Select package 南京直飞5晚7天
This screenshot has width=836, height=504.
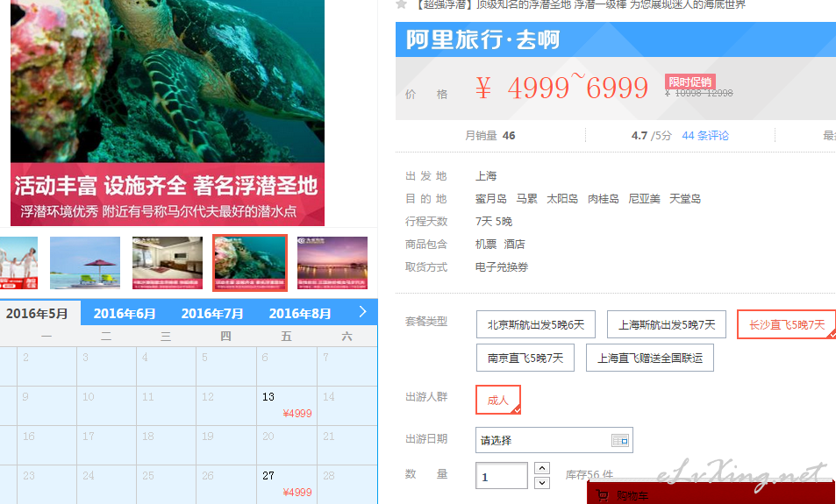click(525, 358)
